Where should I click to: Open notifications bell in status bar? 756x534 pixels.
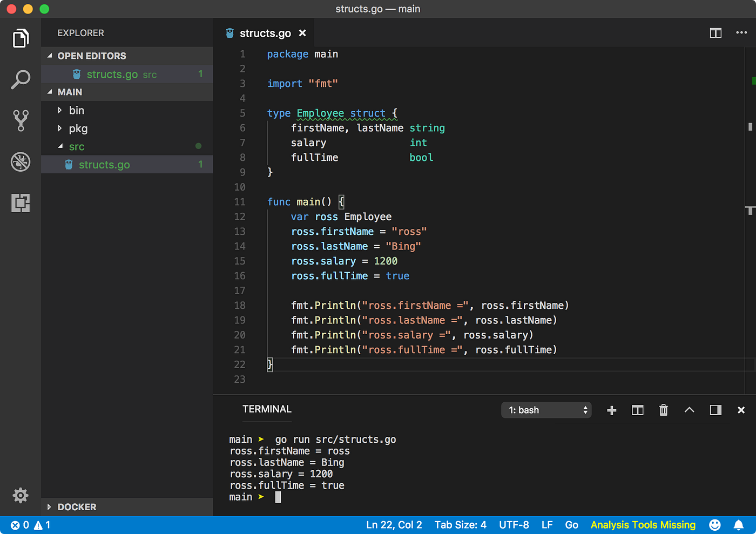click(738, 525)
